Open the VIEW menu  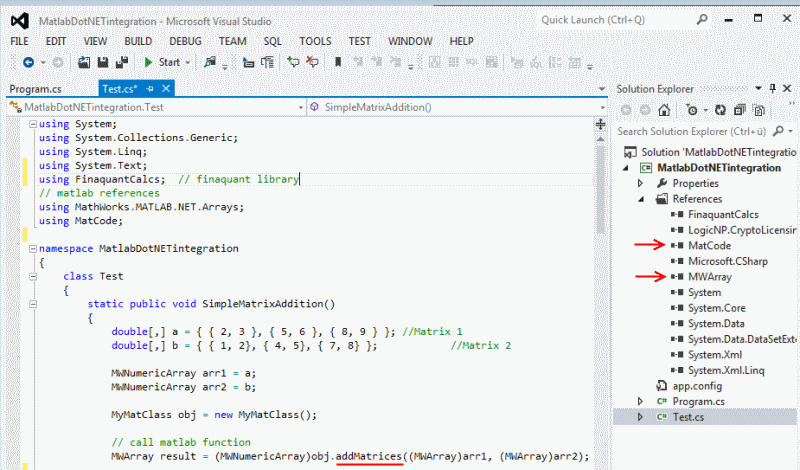pos(95,41)
